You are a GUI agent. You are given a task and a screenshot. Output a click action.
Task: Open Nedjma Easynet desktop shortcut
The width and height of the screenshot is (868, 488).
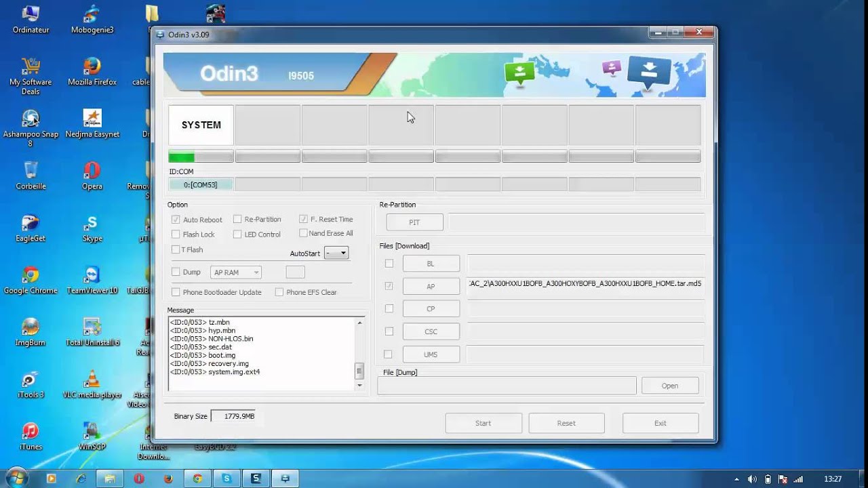(x=92, y=123)
